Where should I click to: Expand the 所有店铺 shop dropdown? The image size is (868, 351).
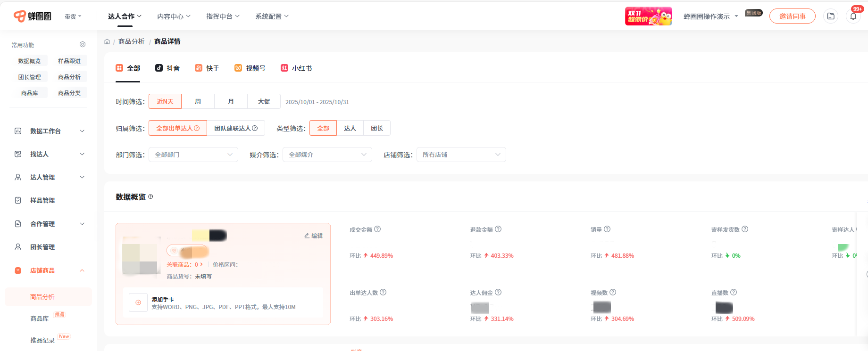(461, 155)
